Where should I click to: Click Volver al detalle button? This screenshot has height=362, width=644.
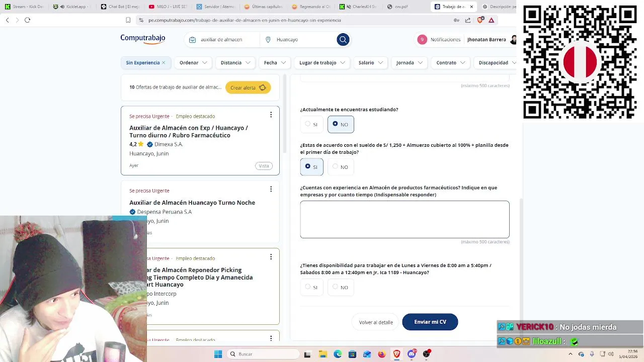pyautogui.click(x=376, y=322)
